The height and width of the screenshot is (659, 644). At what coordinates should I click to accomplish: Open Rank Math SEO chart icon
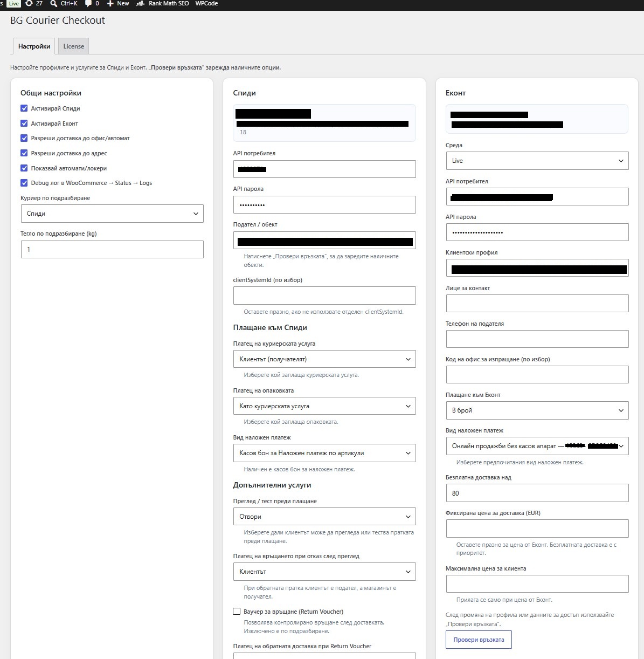[x=140, y=3]
